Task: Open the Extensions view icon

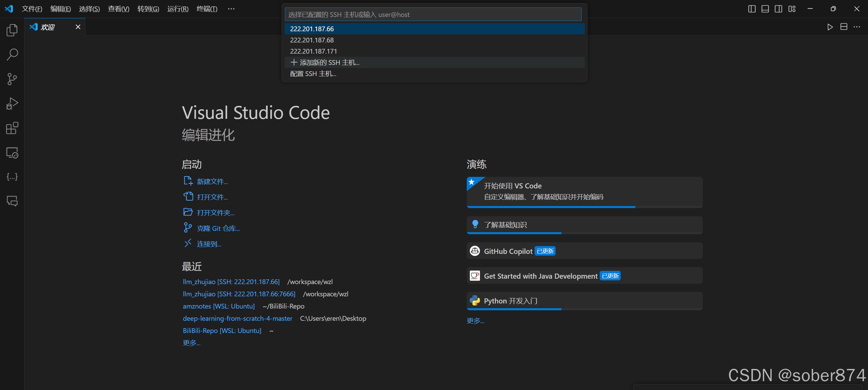Action: [x=12, y=128]
